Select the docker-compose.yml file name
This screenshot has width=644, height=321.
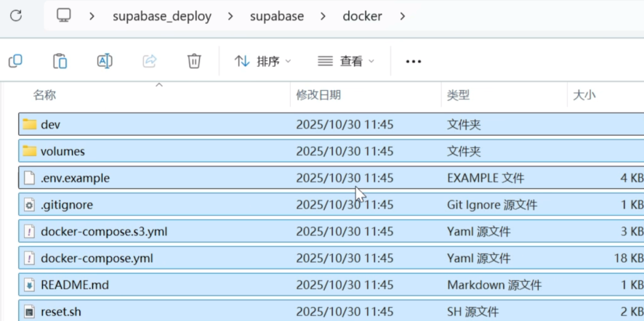(x=97, y=259)
